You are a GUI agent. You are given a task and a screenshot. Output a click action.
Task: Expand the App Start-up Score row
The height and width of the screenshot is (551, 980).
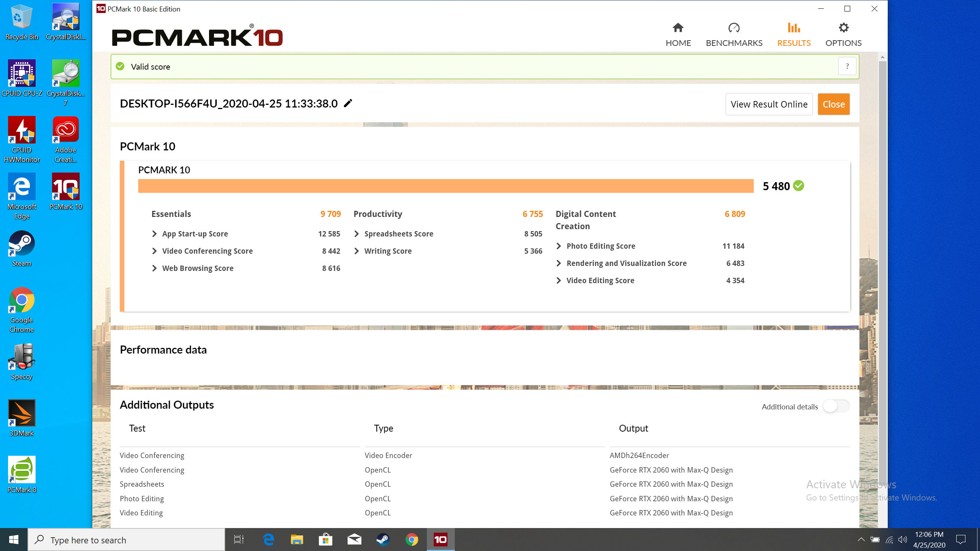click(x=154, y=234)
